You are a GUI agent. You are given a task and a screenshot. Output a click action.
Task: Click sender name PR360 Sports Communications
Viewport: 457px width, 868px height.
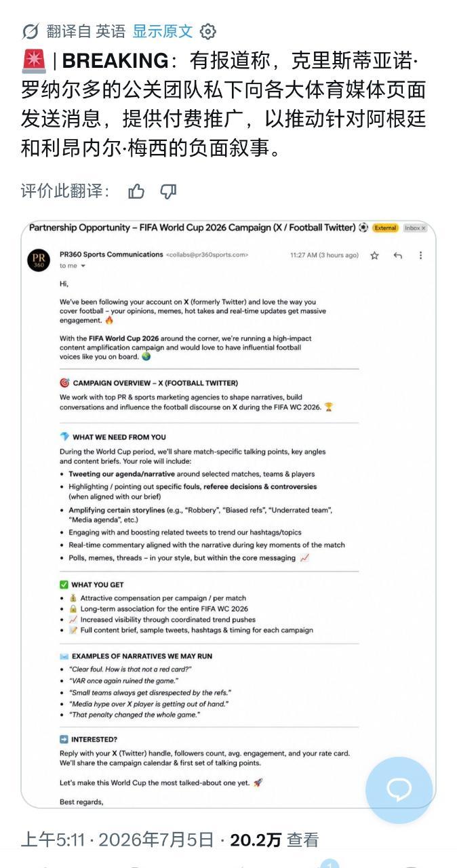click(x=111, y=254)
